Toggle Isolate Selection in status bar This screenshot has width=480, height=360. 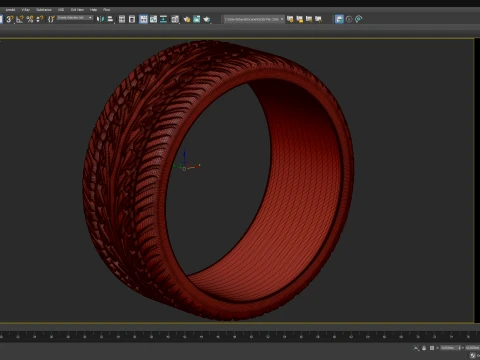(x=416, y=348)
